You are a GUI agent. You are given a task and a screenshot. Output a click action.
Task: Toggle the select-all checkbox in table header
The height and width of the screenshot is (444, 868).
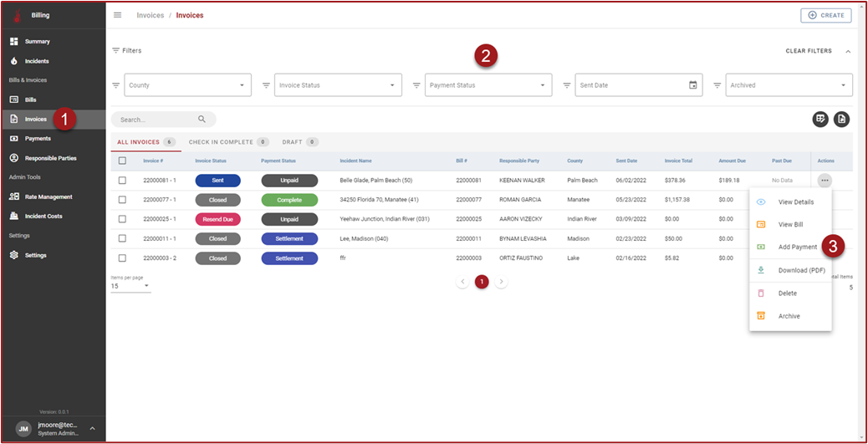123,161
